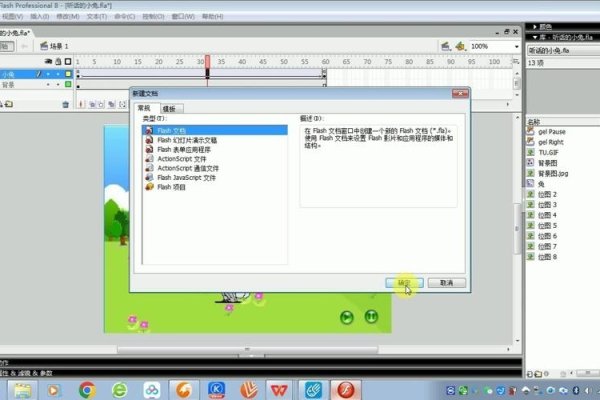The image size is (600, 400).
Task: Toggle the onion skin button
Action: 92,104
